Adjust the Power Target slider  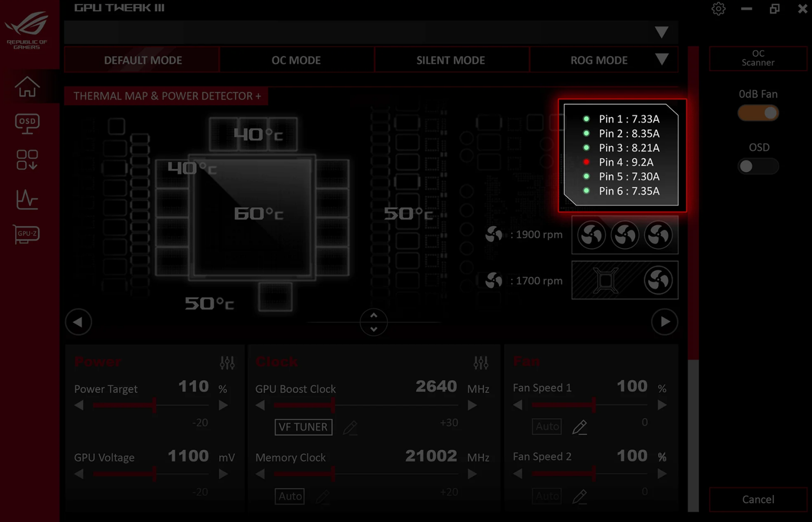[151, 405]
